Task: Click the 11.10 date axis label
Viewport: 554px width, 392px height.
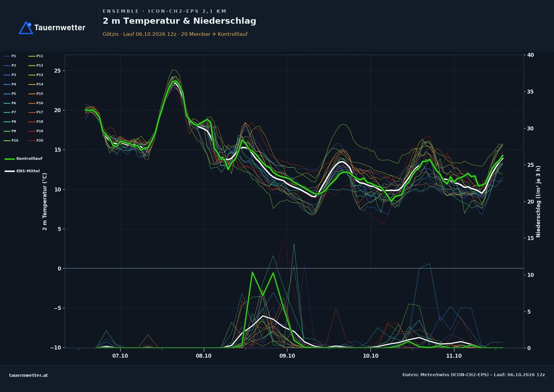Action: (454, 356)
